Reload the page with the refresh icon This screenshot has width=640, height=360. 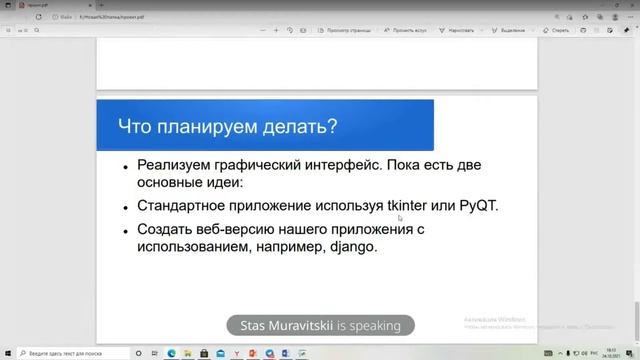click(39, 17)
